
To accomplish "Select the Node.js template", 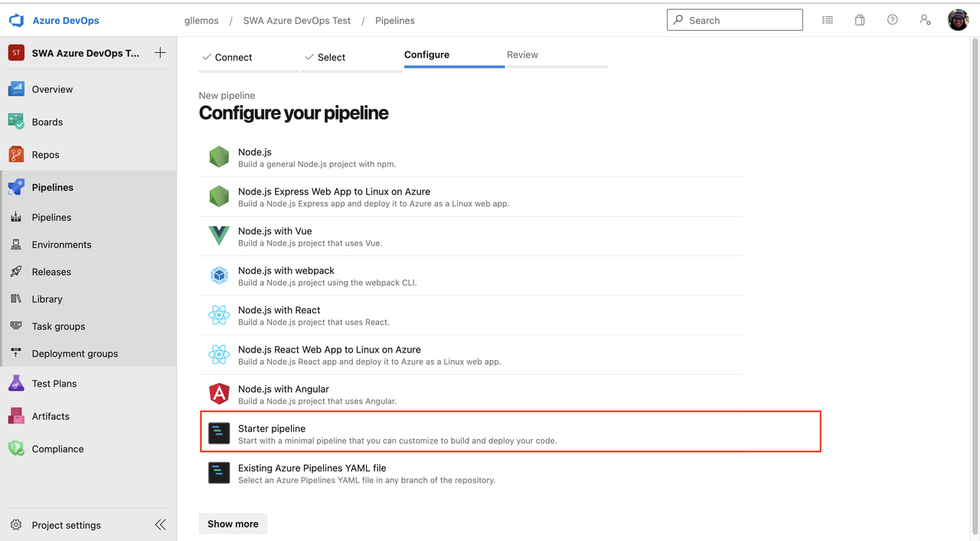I will [471, 157].
